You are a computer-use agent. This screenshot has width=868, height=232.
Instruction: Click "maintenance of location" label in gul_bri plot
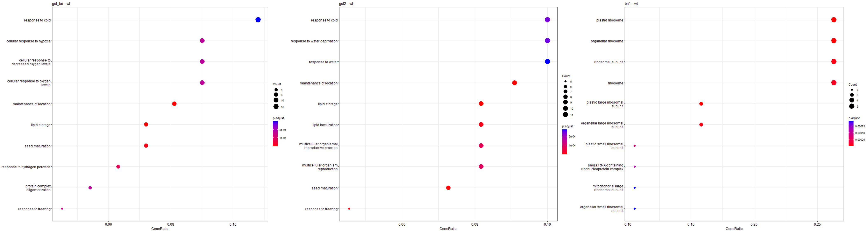pyautogui.click(x=32, y=104)
